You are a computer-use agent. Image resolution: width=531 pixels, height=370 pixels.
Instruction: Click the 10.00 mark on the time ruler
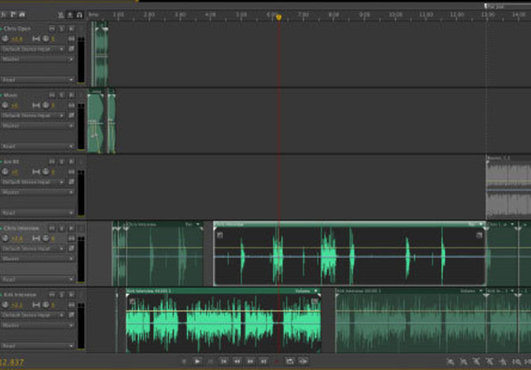[395, 15]
